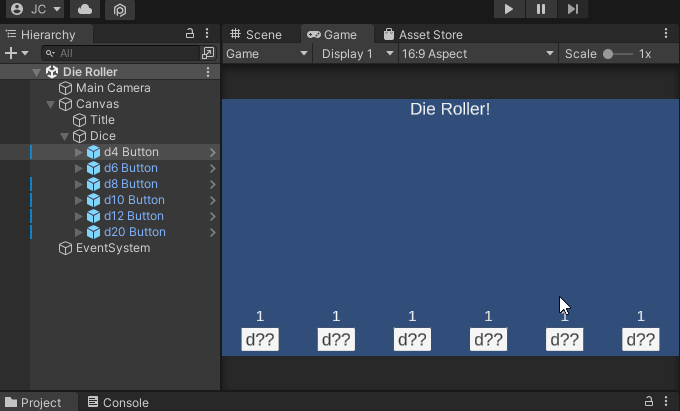Screen dimensions: 680x411
Task: Click the third d?? dice button
Action: (412, 339)
